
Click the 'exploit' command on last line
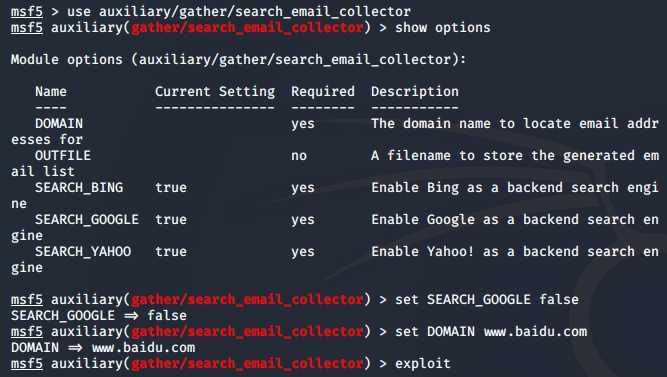point(423,364)
